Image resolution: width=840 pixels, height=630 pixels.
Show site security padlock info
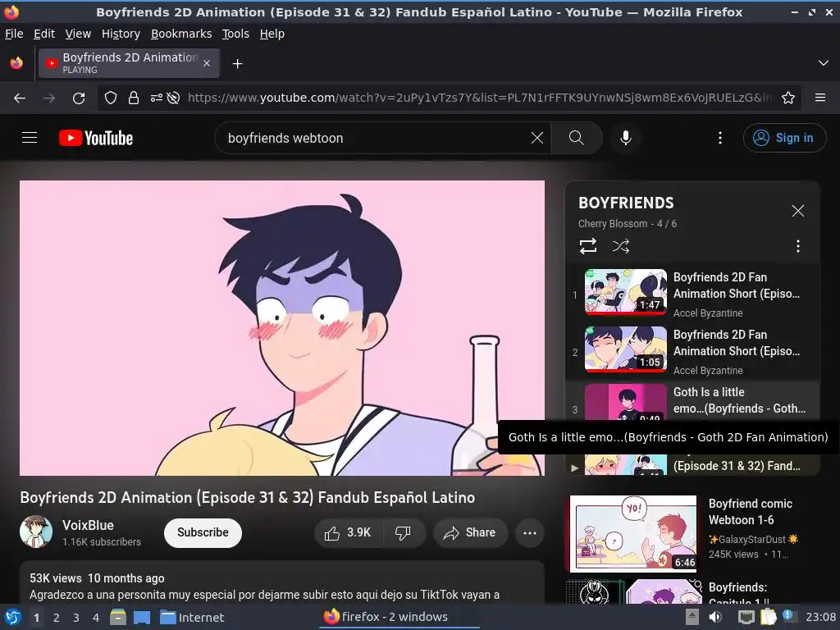tap(134, 98)
